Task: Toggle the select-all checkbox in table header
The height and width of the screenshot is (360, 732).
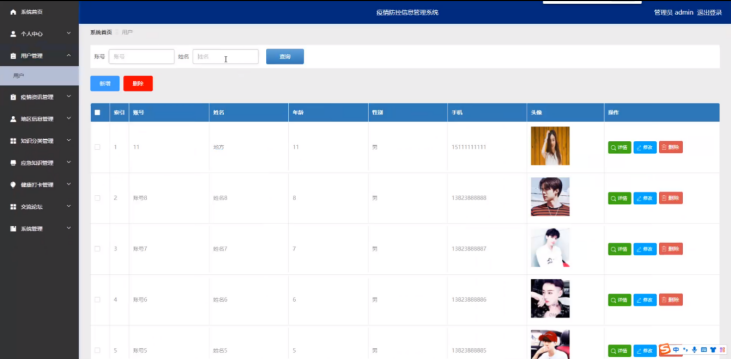Action: 97,113
